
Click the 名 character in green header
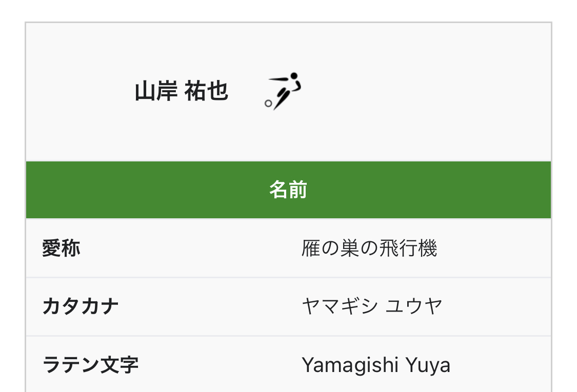(278, 190)
